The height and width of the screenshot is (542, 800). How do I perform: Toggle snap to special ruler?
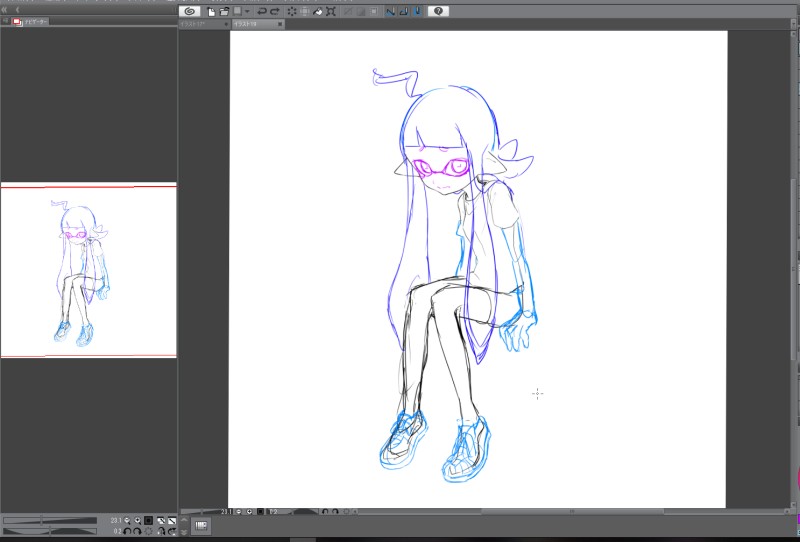click(x=405, y=11)
